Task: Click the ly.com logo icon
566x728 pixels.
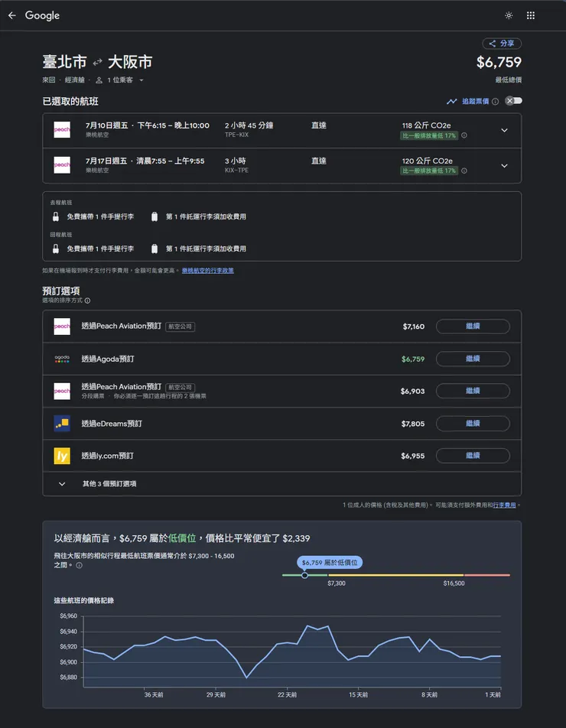Action: 62,456
